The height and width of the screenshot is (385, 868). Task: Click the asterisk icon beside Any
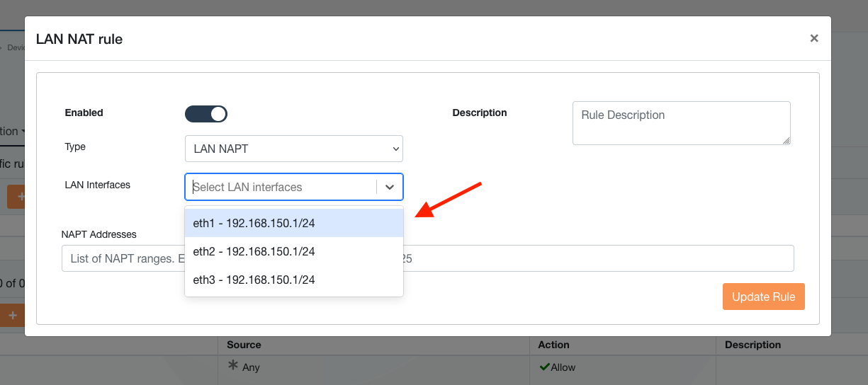pyautogui.click(x=232, y=366)
